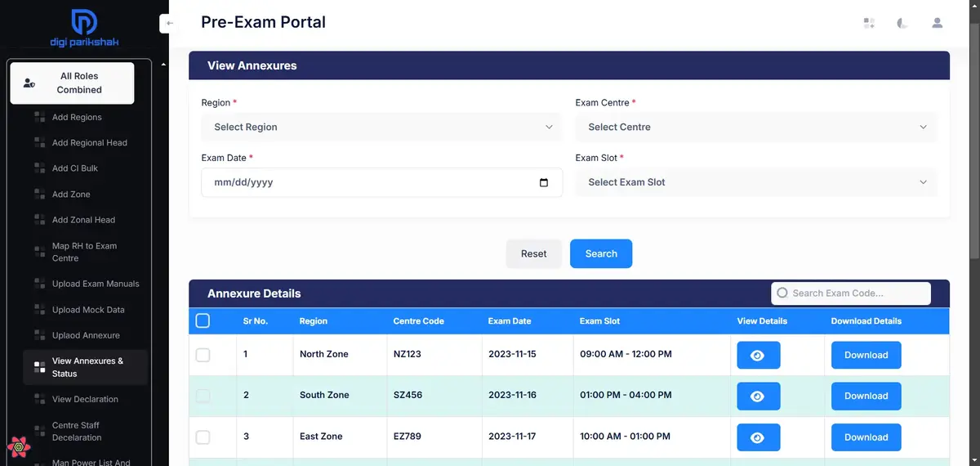This screenshot has height=466, width=980.
Task: Click the search icon in Search Exam Code box
Action: [782, 293]
